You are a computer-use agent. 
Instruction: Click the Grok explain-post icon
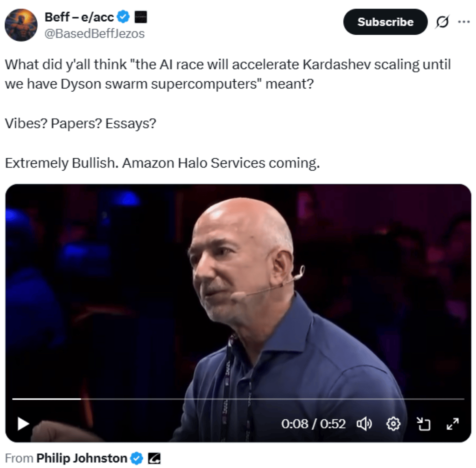pyautogui.click(x=442, y=22)
